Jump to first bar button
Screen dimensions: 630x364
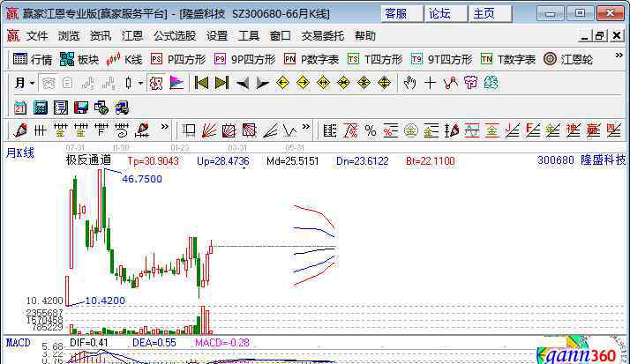201,83
